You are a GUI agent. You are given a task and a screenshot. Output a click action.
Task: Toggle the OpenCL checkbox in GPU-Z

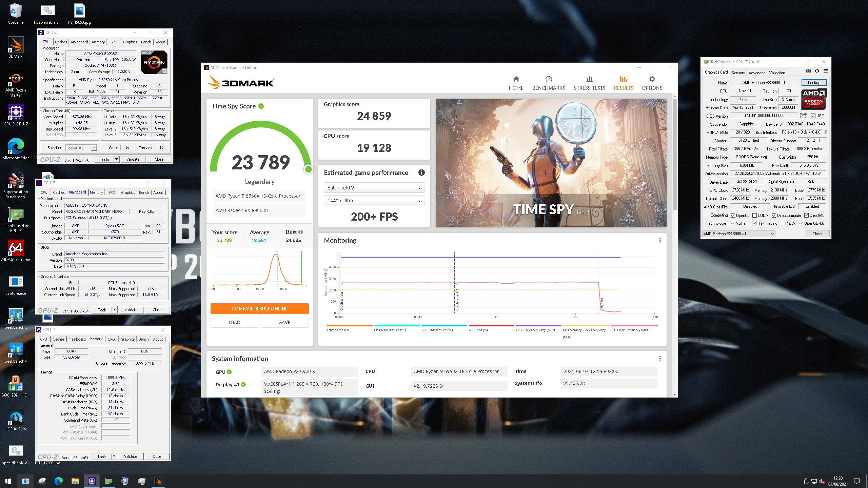pyautogui.click(x=733, y=216)
